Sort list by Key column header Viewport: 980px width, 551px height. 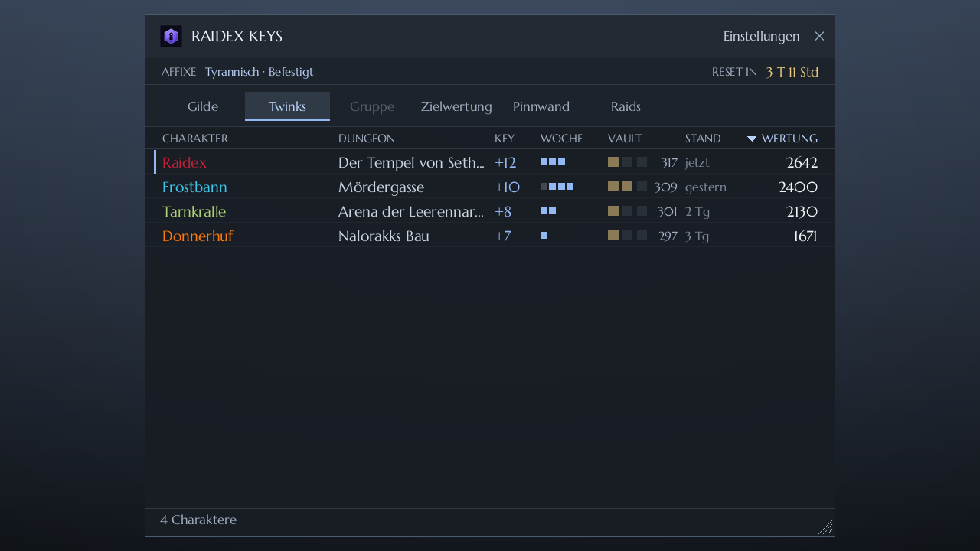click(x=505, y=139)
